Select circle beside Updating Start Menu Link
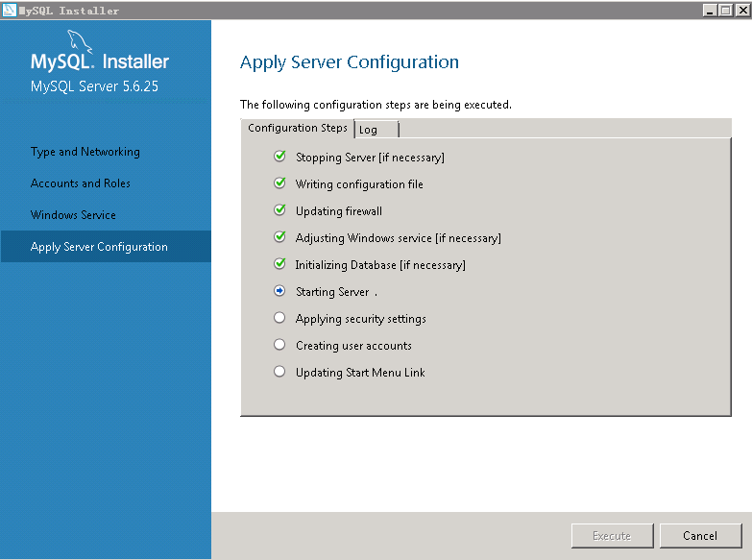752x560 pixels. point(279,372)
